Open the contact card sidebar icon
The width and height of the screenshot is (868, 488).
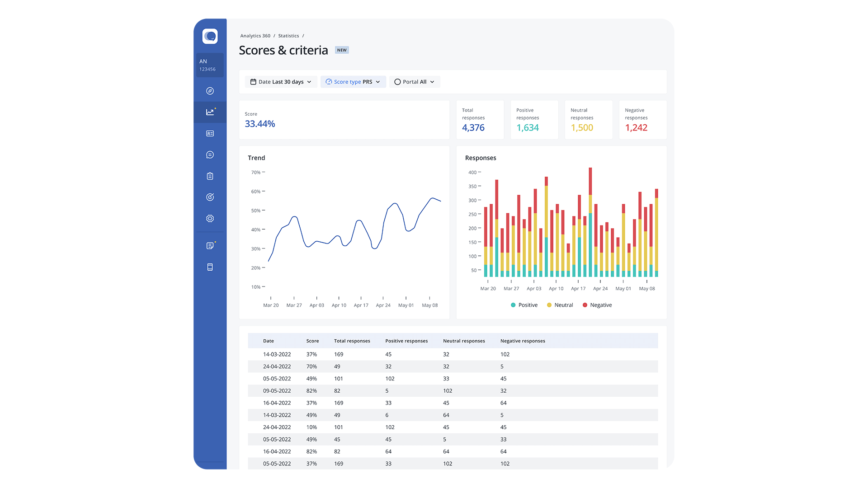[x=210, y=133]
